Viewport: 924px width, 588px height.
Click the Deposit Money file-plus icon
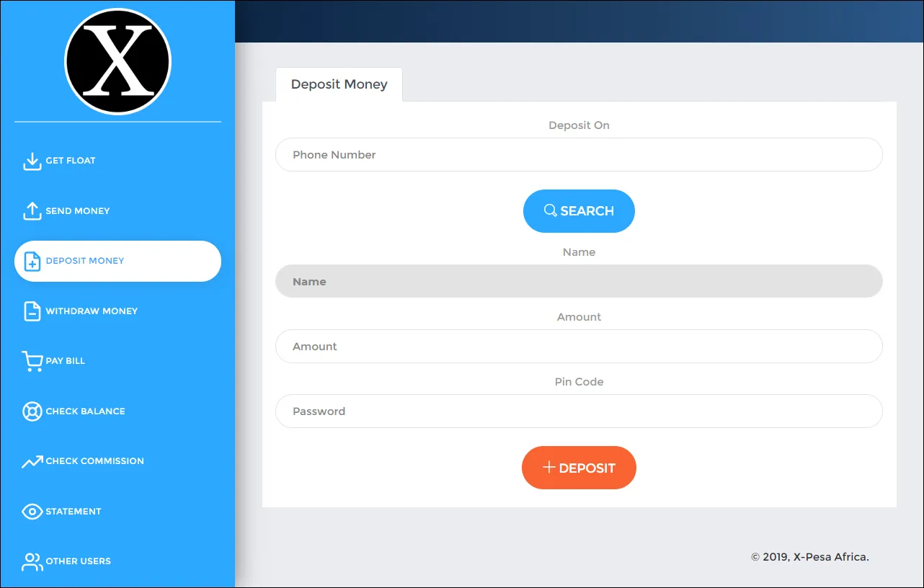[32, 261]
